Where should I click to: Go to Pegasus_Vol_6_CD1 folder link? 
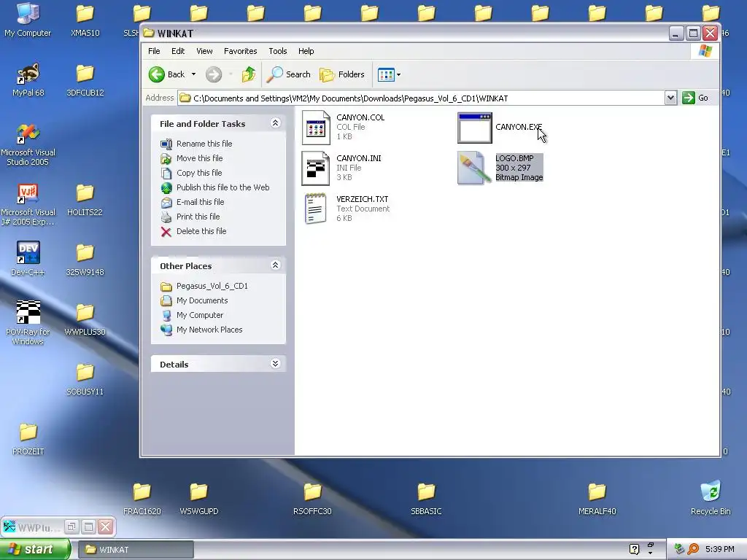coord(212,286)
